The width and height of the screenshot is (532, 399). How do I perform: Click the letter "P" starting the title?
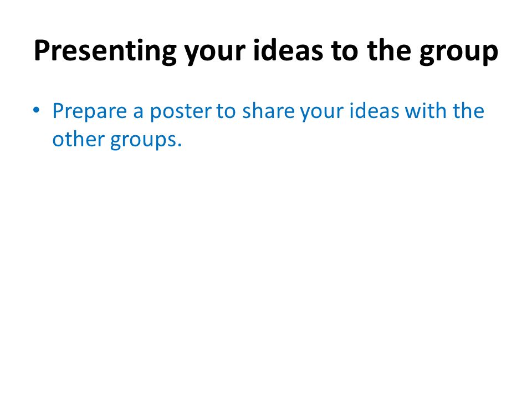tap(42, 51)
